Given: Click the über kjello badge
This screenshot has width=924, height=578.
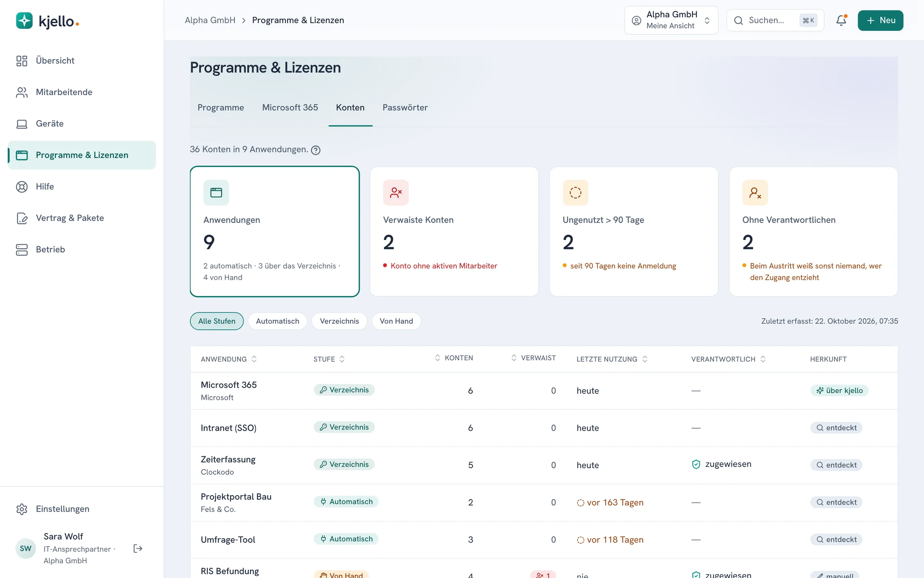Looking at the screenshot, I should pos(839,391).
